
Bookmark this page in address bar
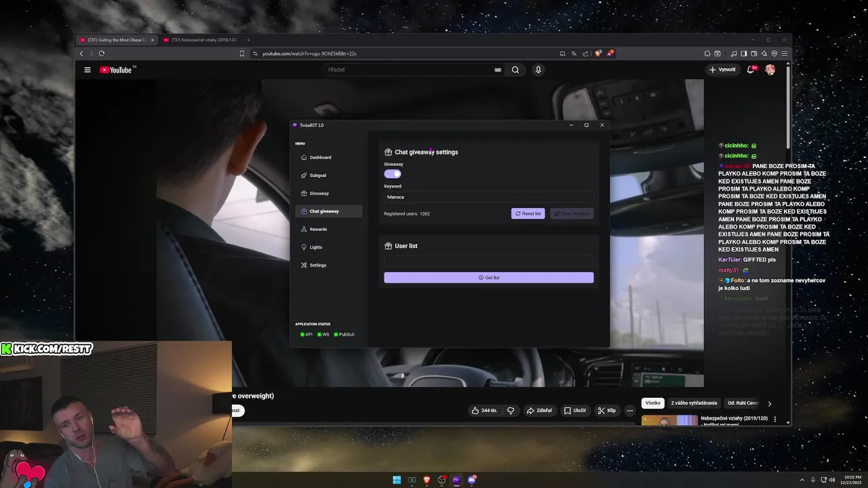[x=242, y=54]
